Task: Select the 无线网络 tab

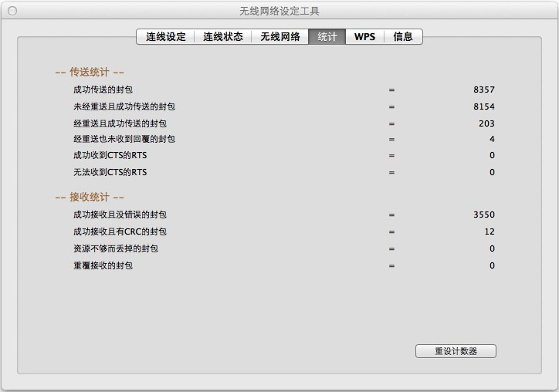Action: [279, 37]
